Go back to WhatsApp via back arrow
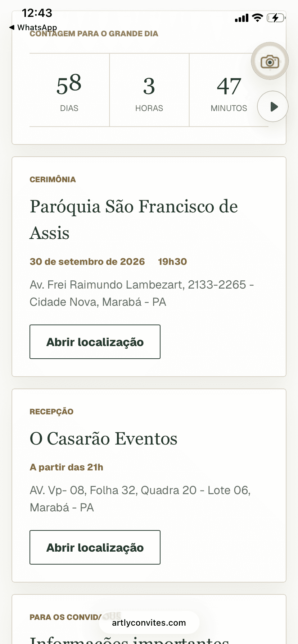Image resolution: width=298 pixels, height=644 pixels. 33,27
